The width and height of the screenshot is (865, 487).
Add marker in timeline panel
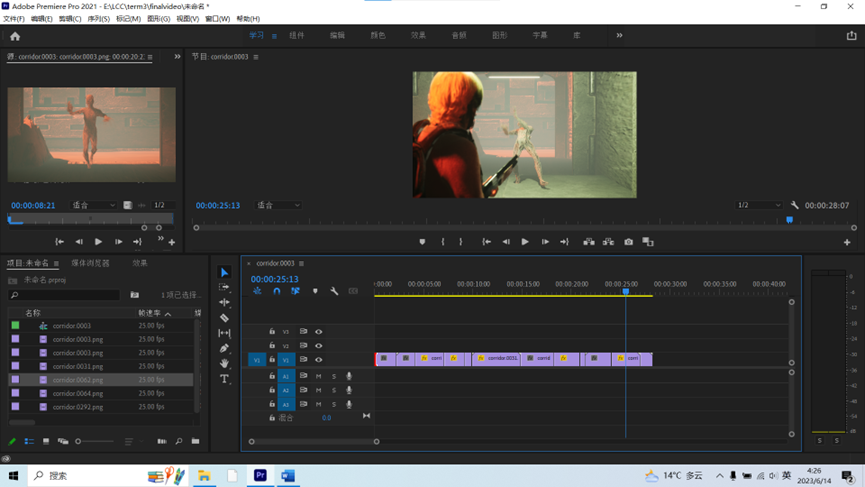coord(315,291)
